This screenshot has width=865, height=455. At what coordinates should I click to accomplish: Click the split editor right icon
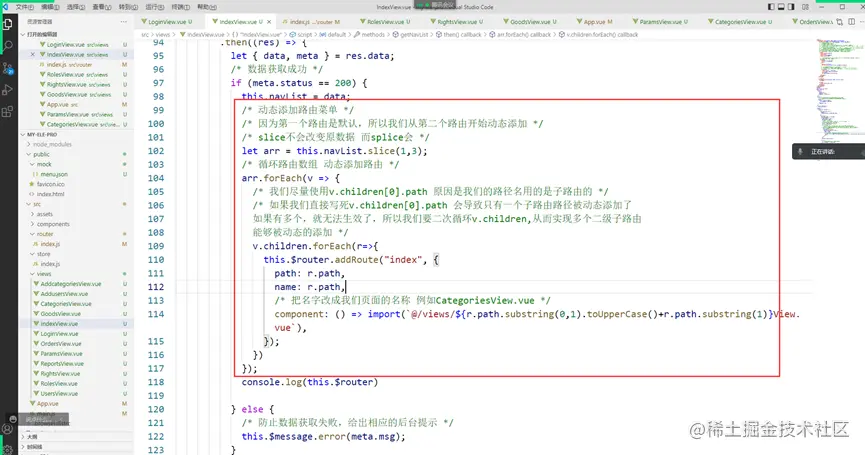click(x=851, y=22)
